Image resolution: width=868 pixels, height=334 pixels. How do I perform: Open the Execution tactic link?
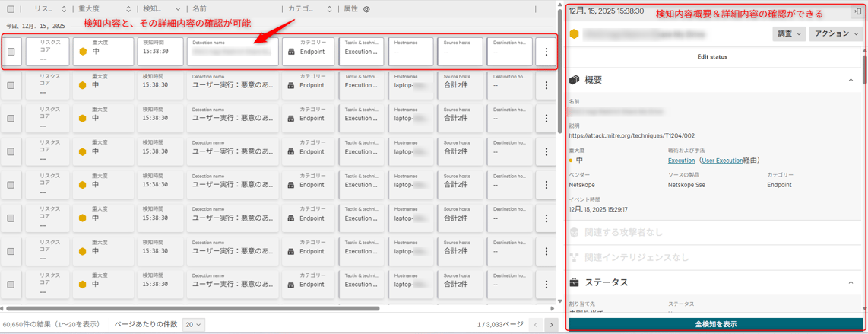tap(681, 161)
